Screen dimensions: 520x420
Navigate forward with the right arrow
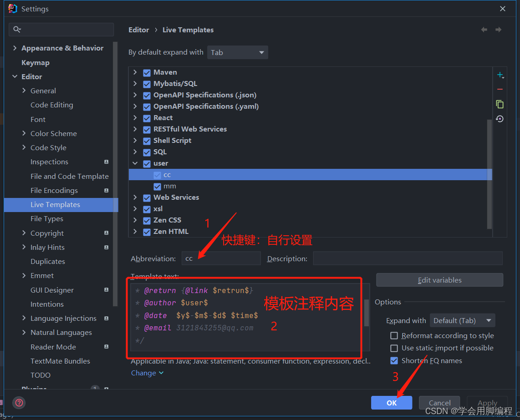click(498, 30)
